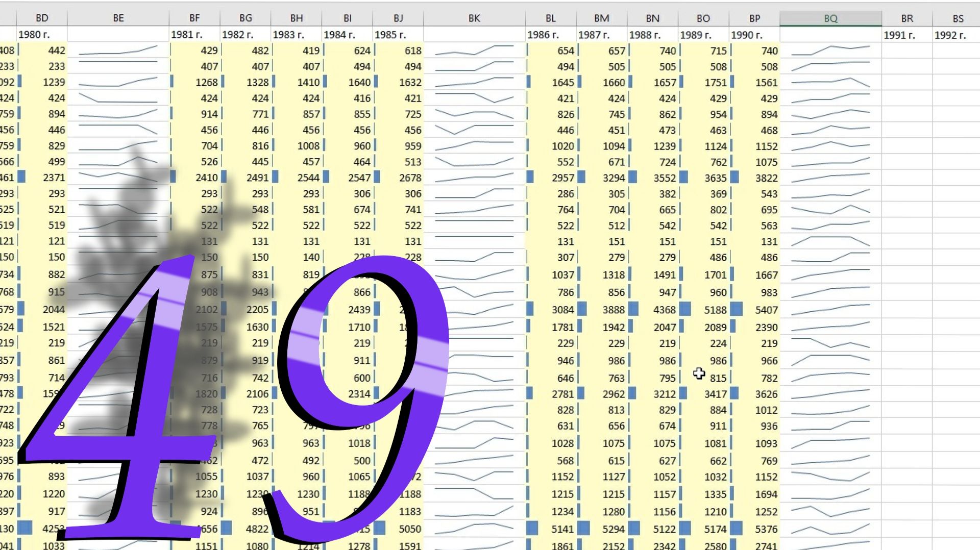Select column BJ header
This screenshot has height=550, width=980.
click(398, 18)
